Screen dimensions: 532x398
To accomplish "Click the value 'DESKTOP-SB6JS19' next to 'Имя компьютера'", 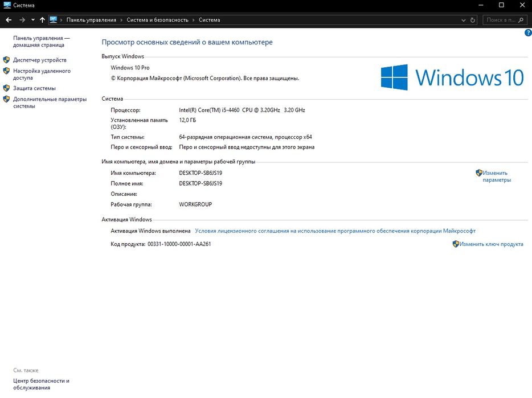I will [200, 173].
